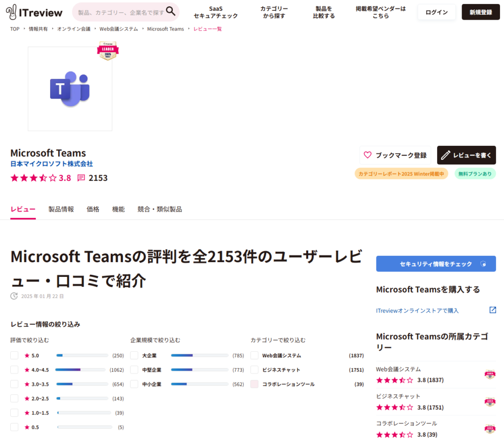Screen dimensions: 504x441
Task: Open ビジネスチャット in 所属カテゴリー sidebar
Action: coord(398,396)
